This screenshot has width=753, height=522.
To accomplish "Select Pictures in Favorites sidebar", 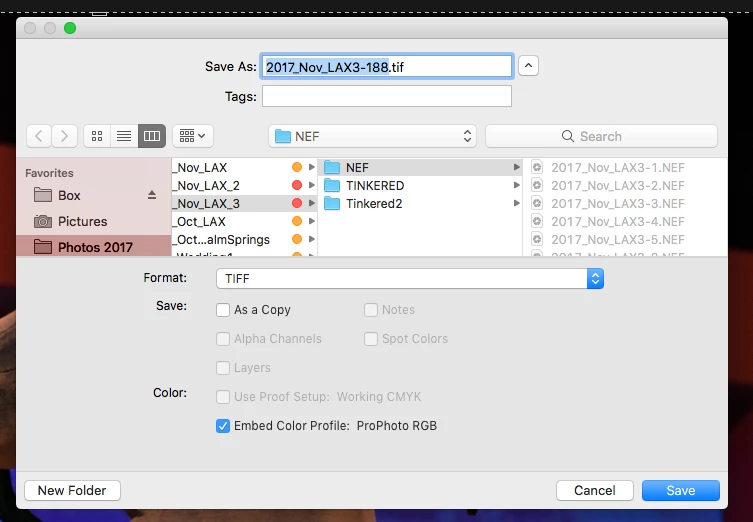I will (85, 221).
